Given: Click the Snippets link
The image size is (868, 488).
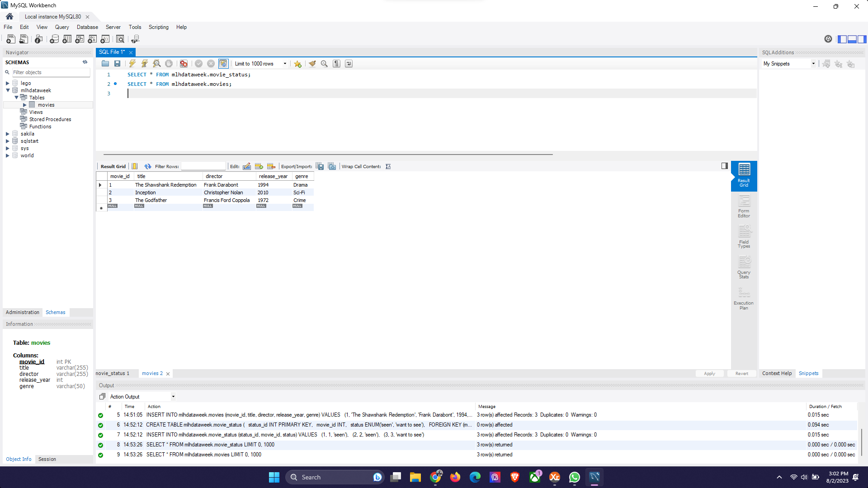Looking at the screenshot, I should click(x=808, y=373).
